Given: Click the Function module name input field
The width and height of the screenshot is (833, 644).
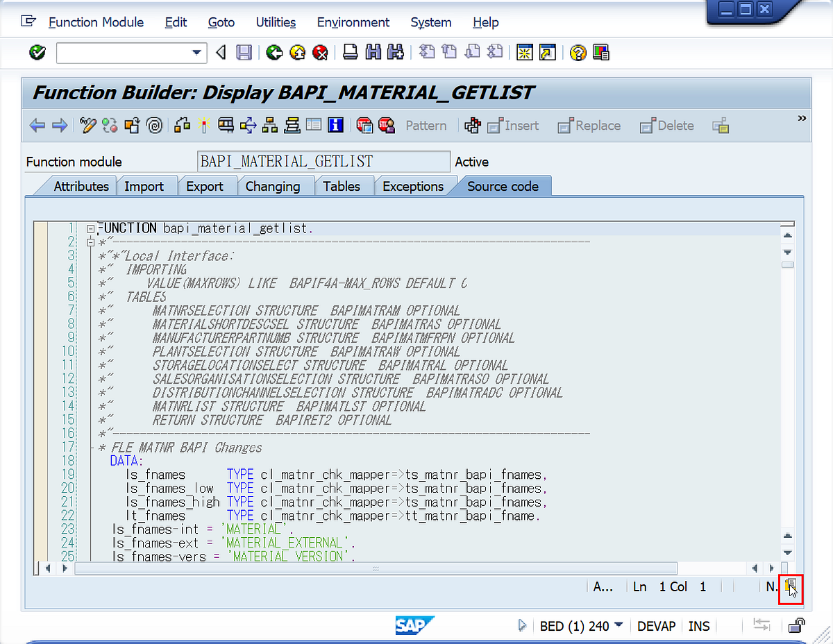Looking at the screenshot, I should pos(323,162).
